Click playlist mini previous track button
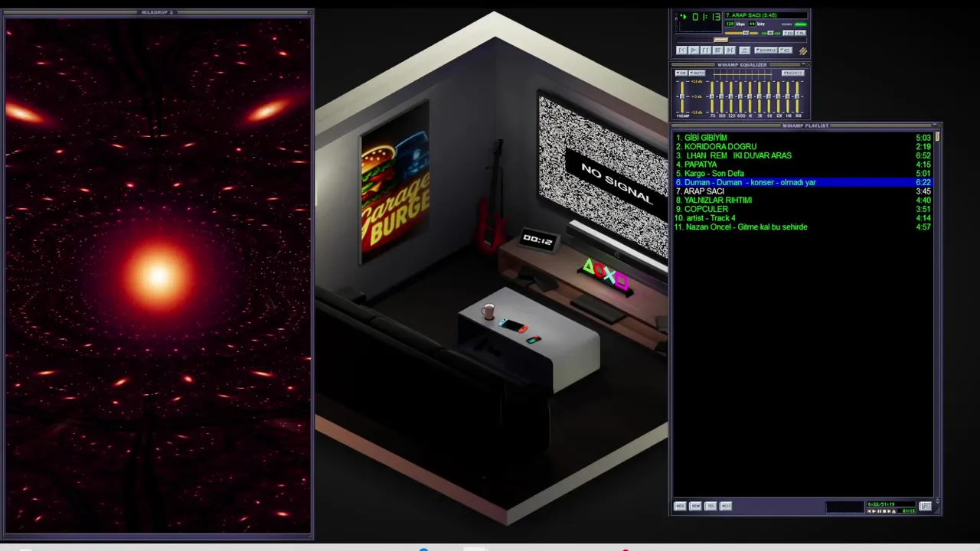The height and width of the screenshot is (551, 980). click(x=869, y=511)
